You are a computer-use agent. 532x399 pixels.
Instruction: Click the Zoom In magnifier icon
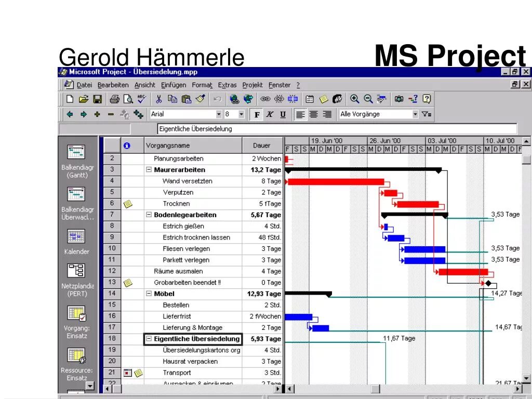pos(354,99)
